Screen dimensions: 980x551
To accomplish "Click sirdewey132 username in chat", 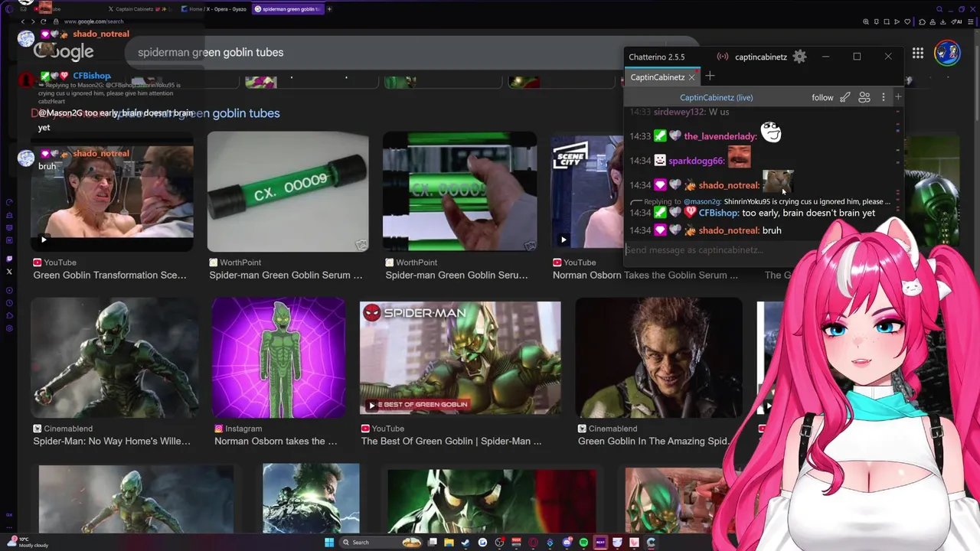I will [679, 112].
